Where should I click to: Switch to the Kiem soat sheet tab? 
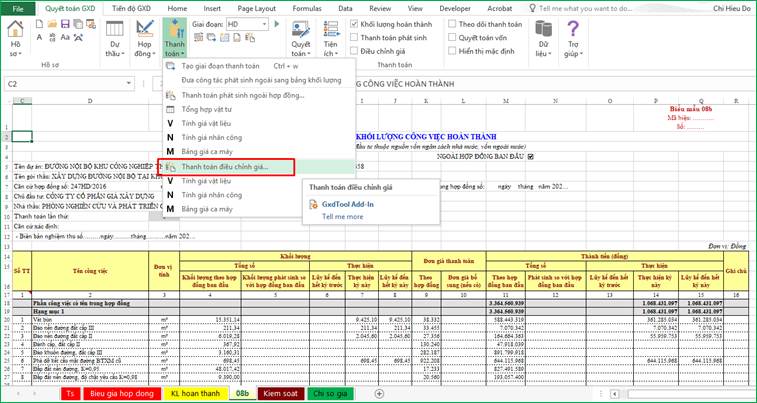(x=283, y=394)
